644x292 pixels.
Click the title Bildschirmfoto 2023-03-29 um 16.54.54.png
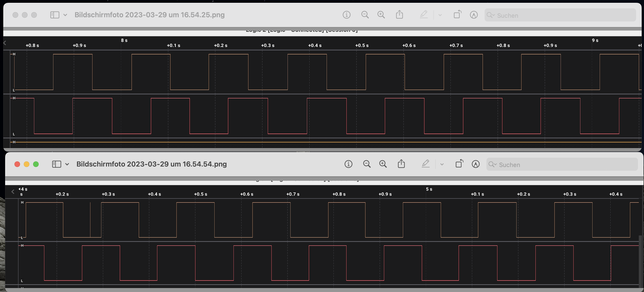[151, 164]
